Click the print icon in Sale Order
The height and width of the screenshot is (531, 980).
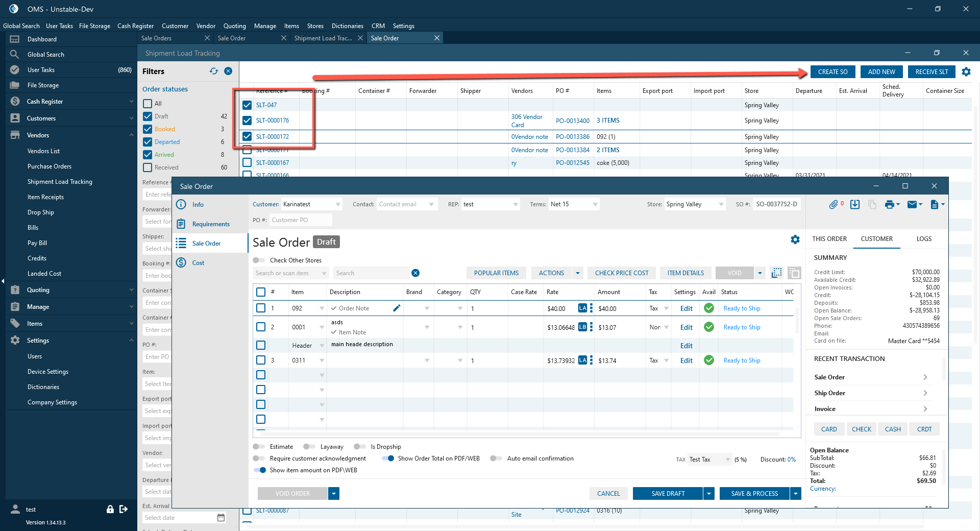pos(890,204)
